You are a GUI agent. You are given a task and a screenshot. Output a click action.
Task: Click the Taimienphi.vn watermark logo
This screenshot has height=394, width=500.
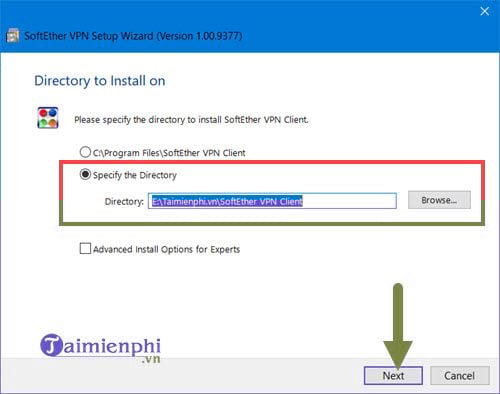point(101,348)
